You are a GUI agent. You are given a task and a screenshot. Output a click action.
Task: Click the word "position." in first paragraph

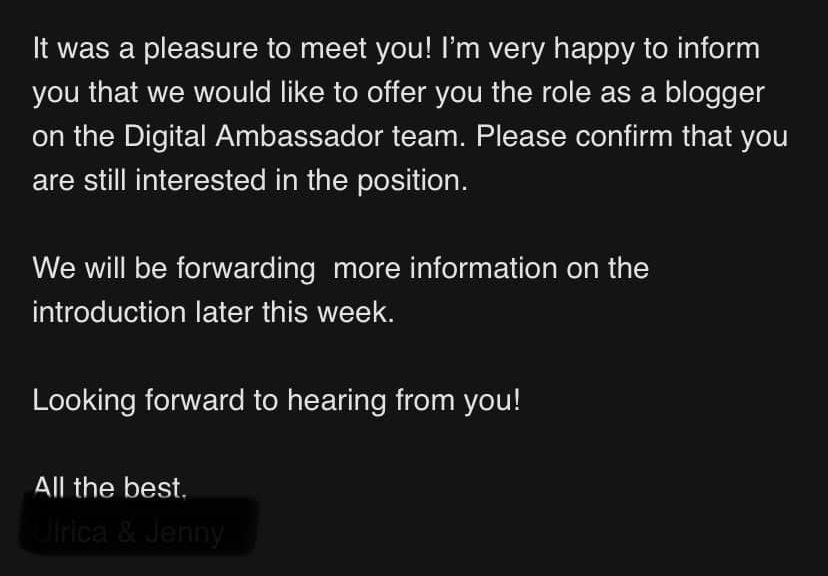(x=412, y=182)
